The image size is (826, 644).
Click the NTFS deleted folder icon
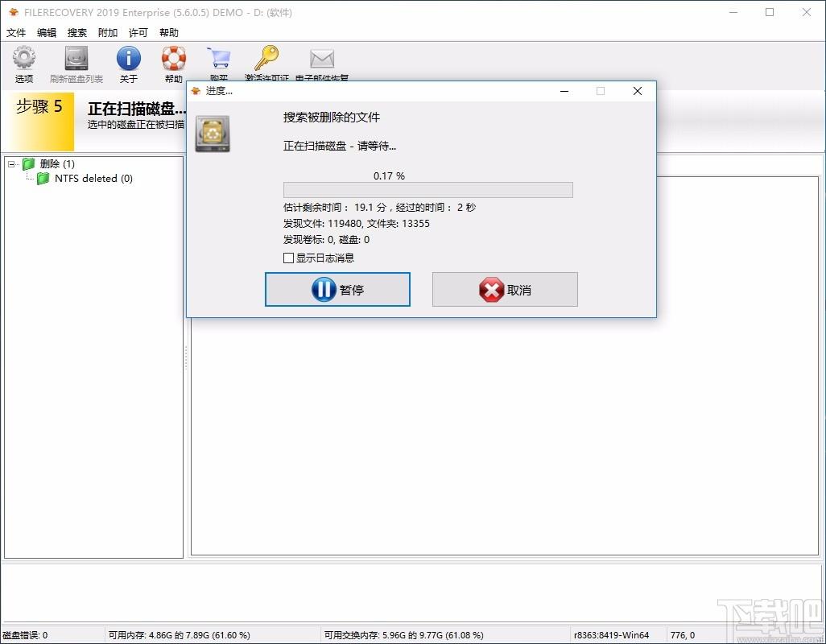[x=43, y=179]
